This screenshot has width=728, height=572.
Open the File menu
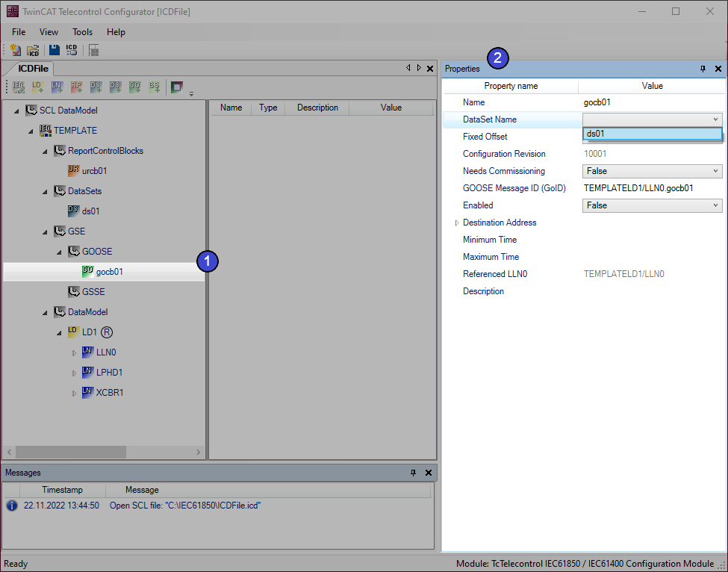[19, 32]
